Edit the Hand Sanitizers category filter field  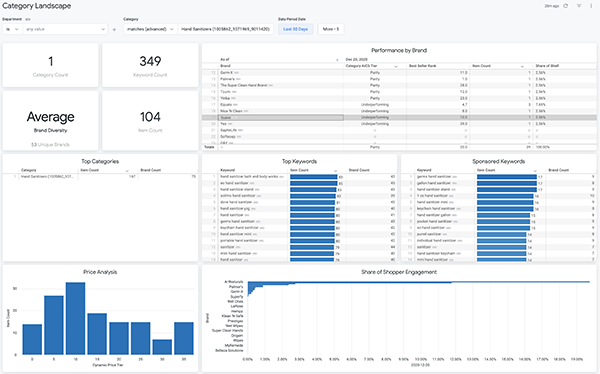(226, 29)
